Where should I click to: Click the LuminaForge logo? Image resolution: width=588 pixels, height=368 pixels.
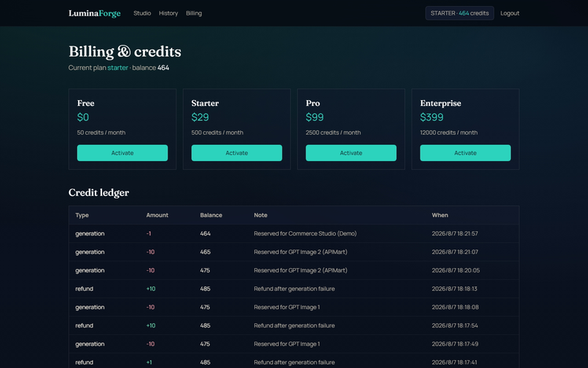click(95, 13)
